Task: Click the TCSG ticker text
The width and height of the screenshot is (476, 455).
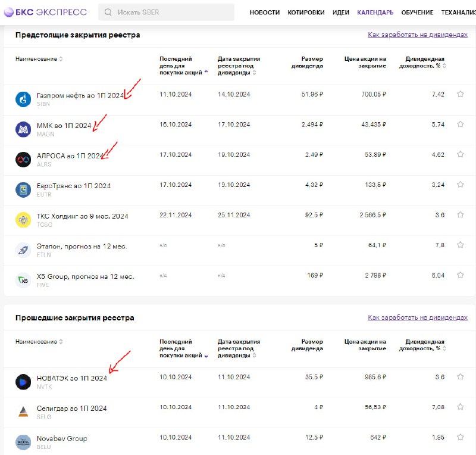Action: (44, 225)
